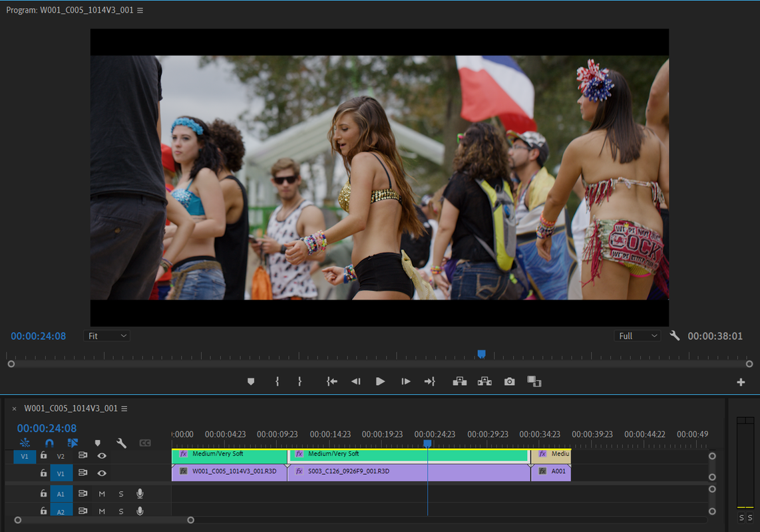Open the button editor plus icon

tap(741, 382)
